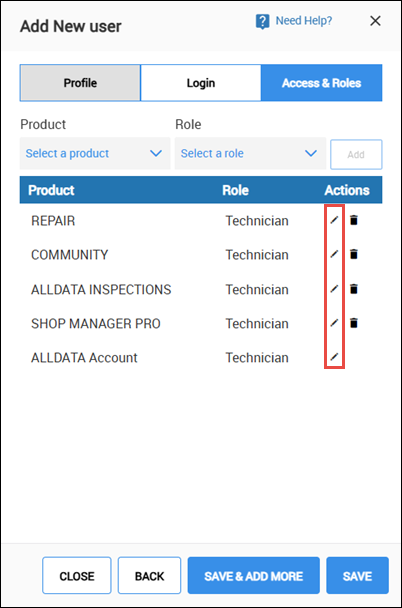Close the Add New user dialog with X

375,21
